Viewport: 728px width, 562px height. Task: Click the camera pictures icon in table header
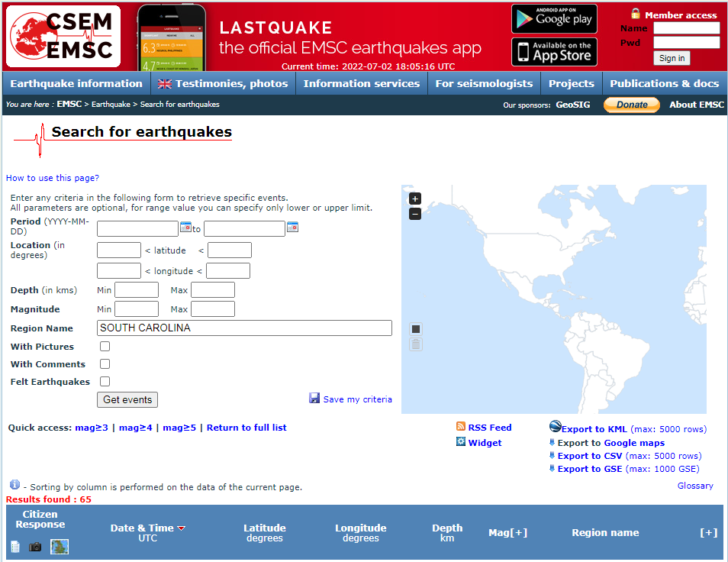point(35,547)
